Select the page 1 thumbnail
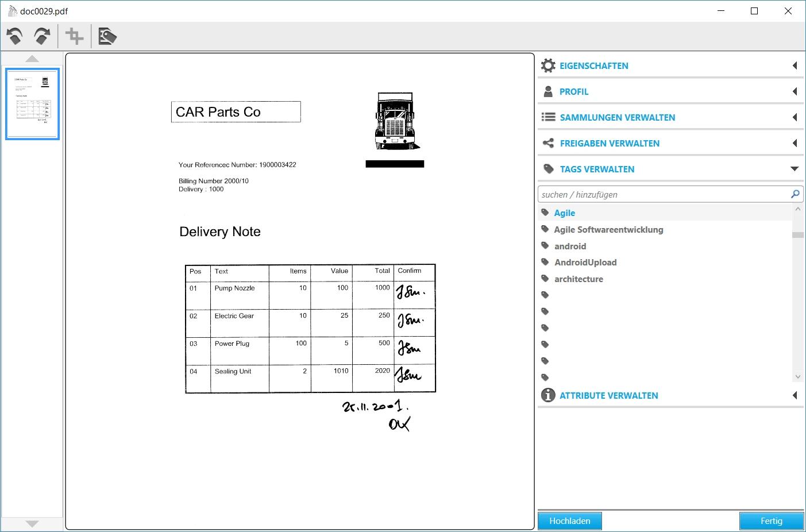Viewport: 806px width, 532px height. (32, 103)
